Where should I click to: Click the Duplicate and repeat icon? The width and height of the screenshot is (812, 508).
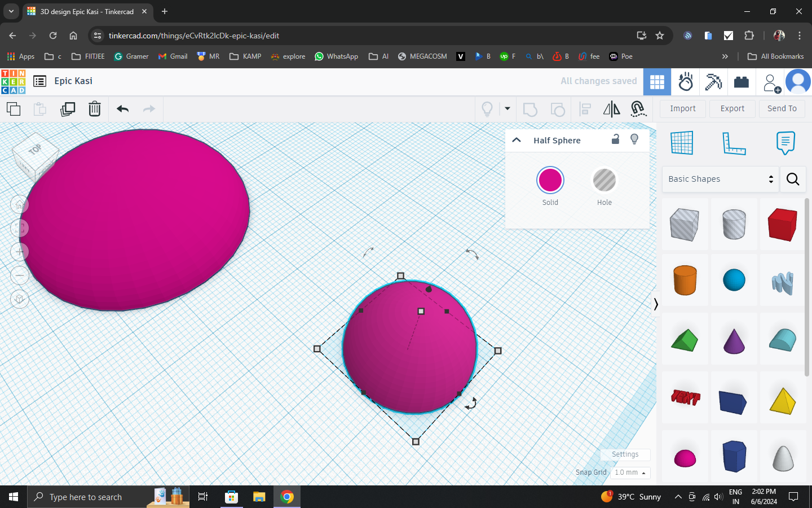(x=68, y=109)
